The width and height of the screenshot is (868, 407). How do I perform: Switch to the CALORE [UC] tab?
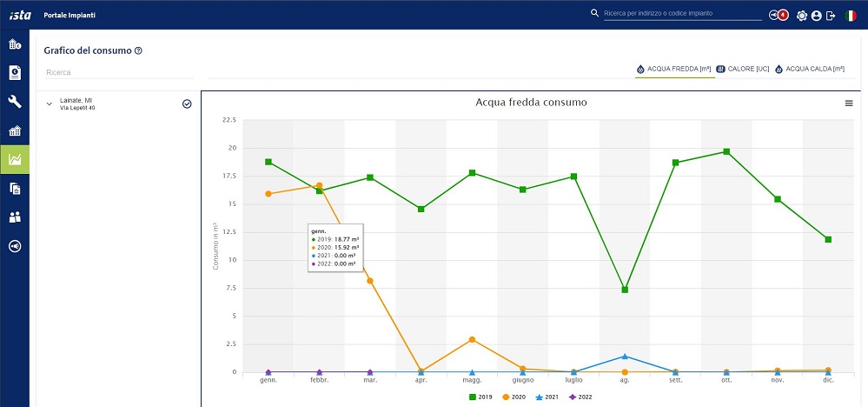[x=743, y=68]
